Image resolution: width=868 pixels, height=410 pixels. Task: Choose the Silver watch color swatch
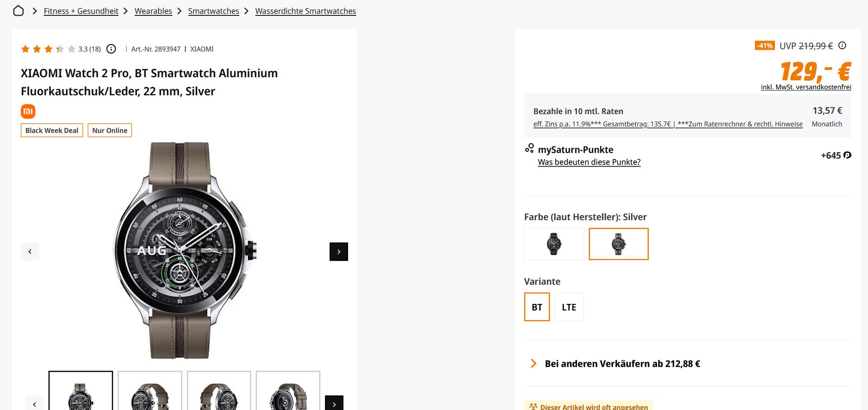[x=618, y=244]
